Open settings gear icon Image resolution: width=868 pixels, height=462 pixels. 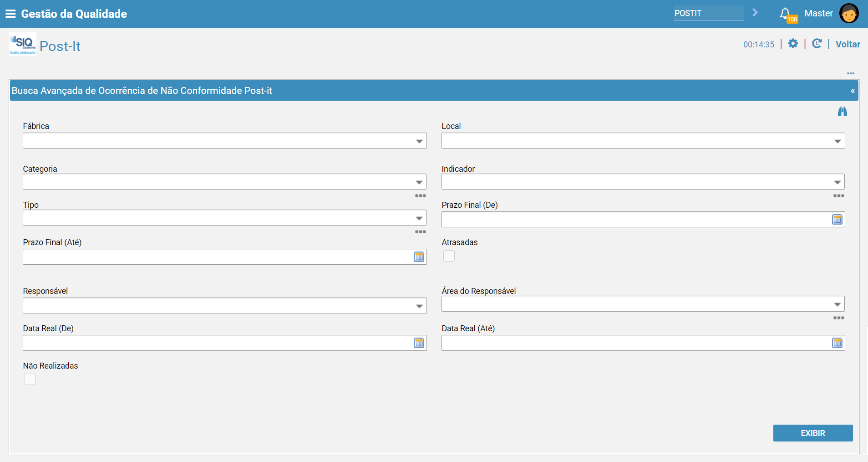[x=793, y=44]
